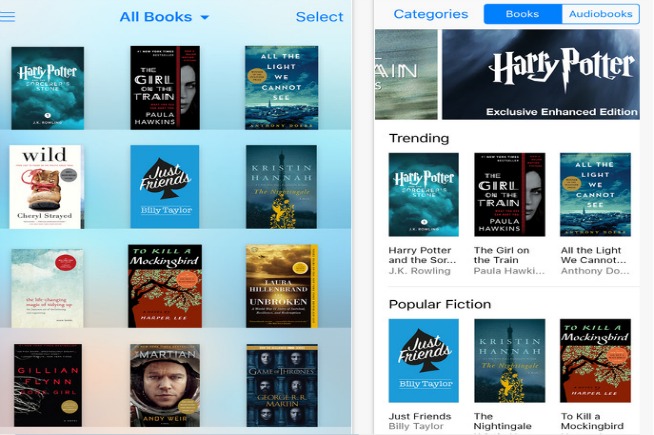Select The Nightingale under Popular Fiction
The image size is (654, 435).
click(510, 361)
